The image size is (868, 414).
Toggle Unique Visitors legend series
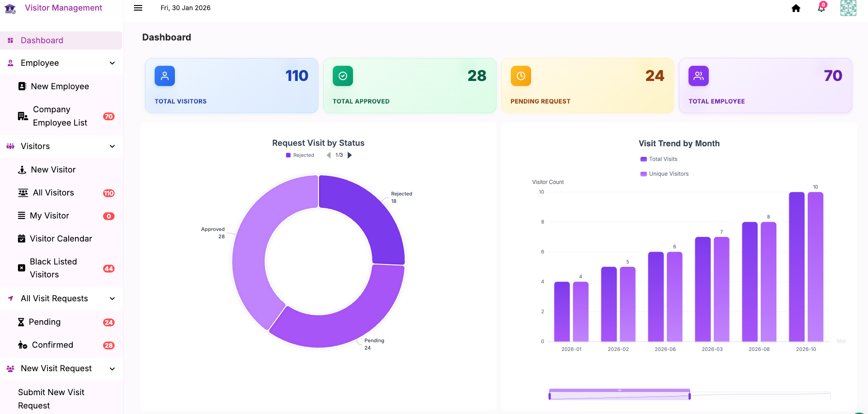click(x=664, y=174)
